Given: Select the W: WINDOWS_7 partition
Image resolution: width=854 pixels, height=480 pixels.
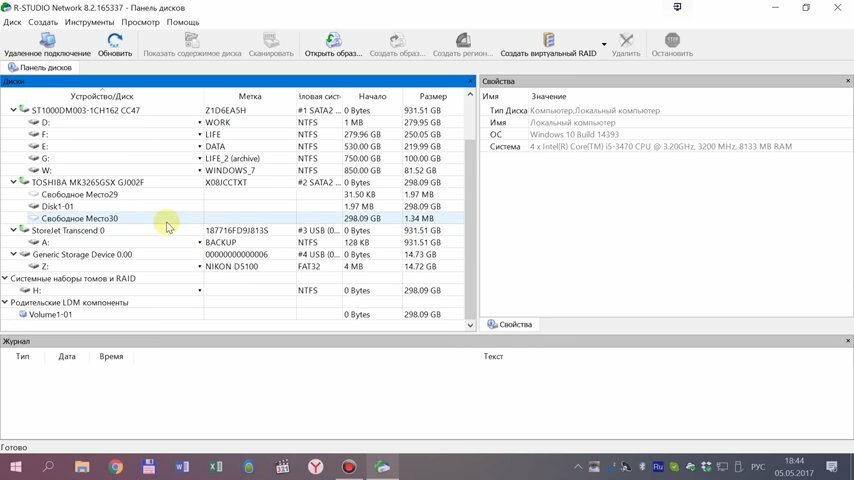Looking at the screenshot, I should [233, 171].
